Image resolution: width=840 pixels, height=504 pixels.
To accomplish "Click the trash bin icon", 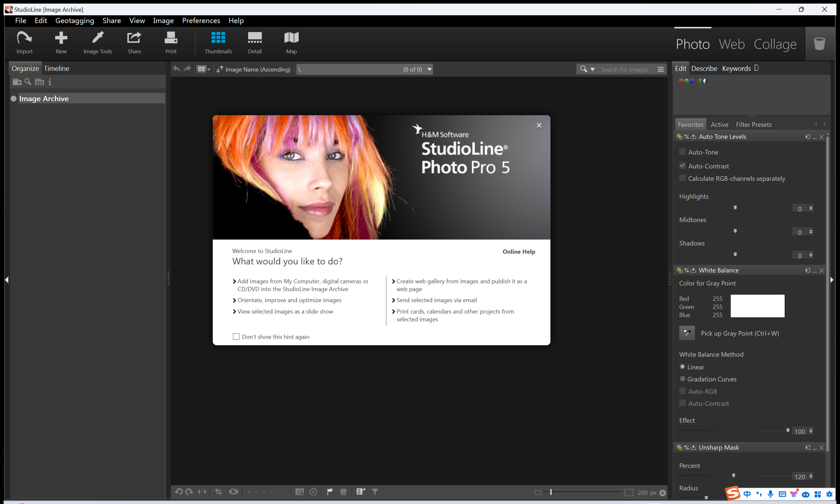I will click(x=819, y=44).
